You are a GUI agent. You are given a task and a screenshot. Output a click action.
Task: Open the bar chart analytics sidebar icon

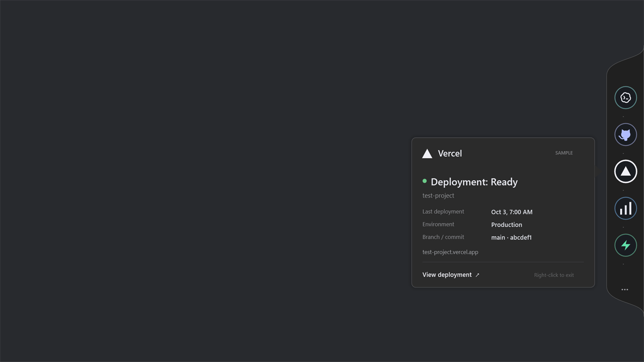(626, 208)
